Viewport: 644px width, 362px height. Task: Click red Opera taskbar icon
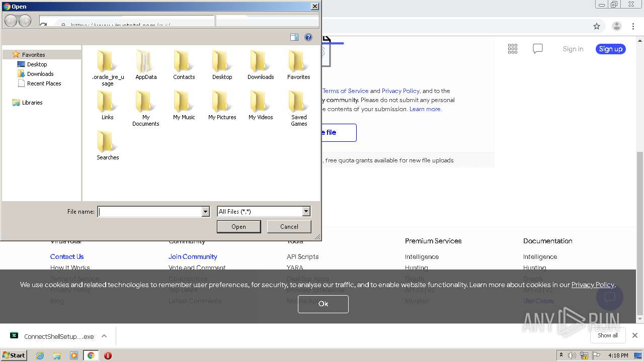[108, 355]
